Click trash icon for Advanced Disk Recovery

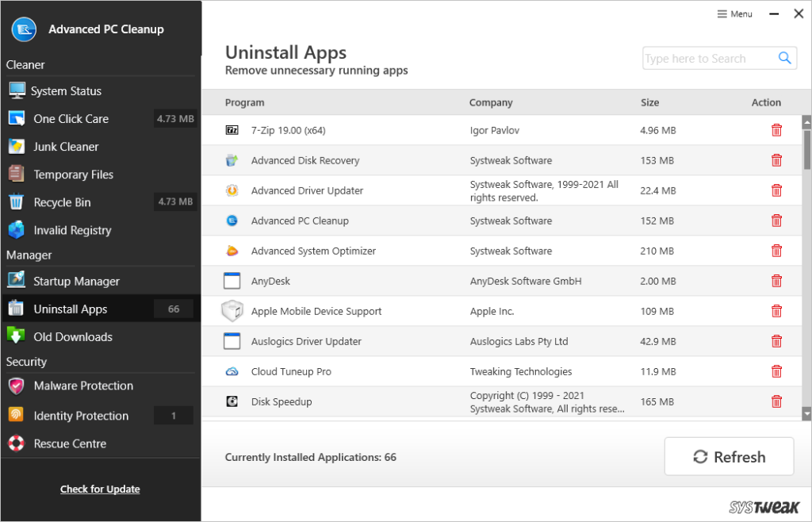tap(776, 160)
